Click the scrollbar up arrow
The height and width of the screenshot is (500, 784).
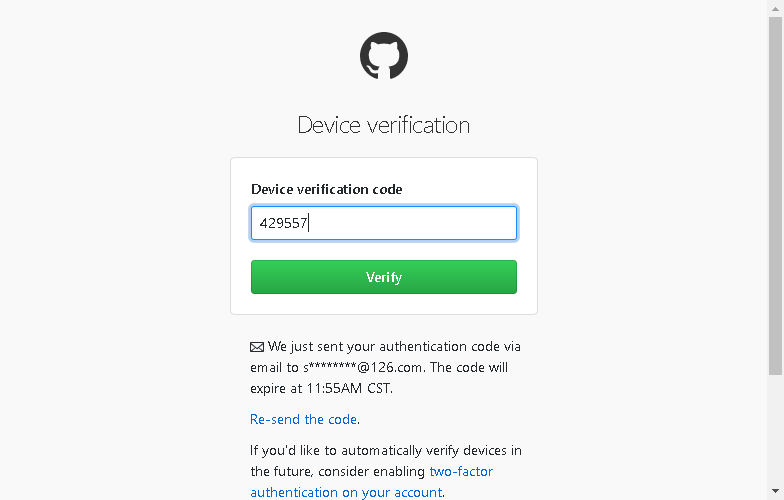(776, 8)
